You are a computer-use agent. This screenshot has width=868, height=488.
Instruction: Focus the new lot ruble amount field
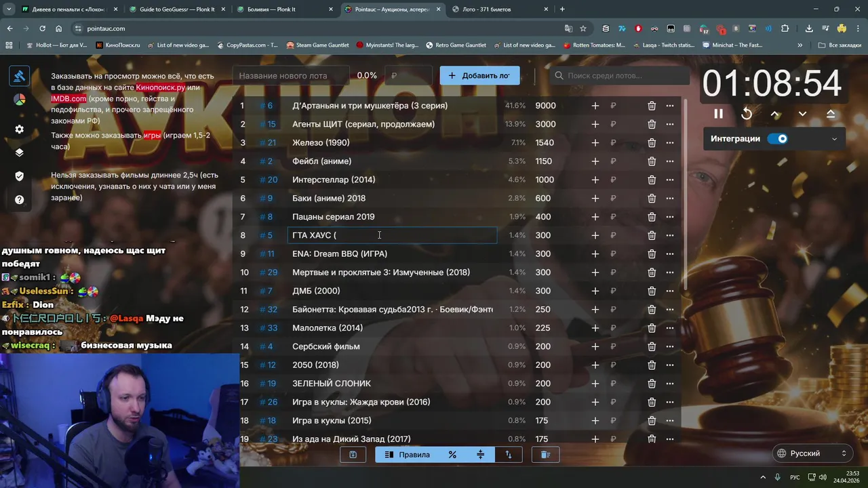pyautogui.click(x=408, y=76)
